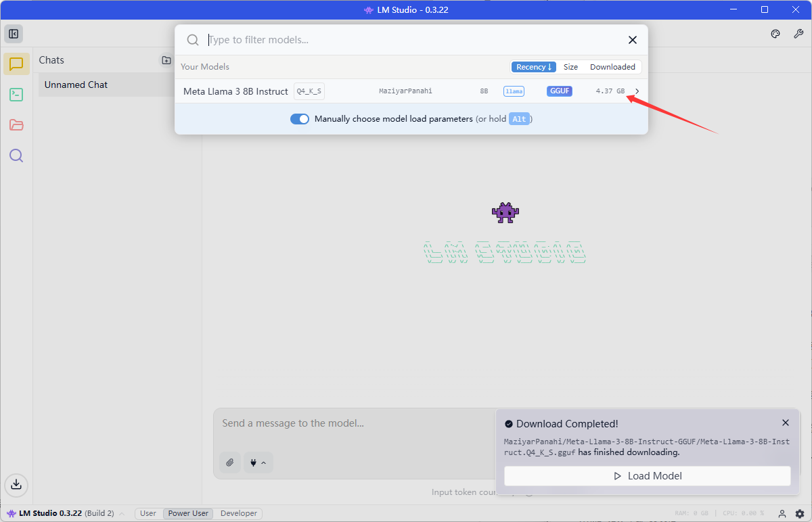Image resolution: width=812 pixels, height=522 pixels.
Task: Minimize the LM Studio window
Action: point(734,9)
